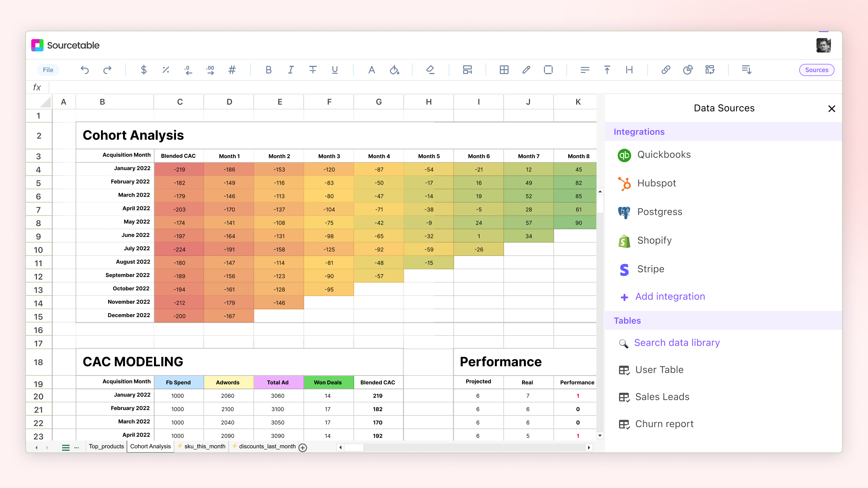
Task: Select the red January 2022 Blended CAC cell
Action: 179,169
